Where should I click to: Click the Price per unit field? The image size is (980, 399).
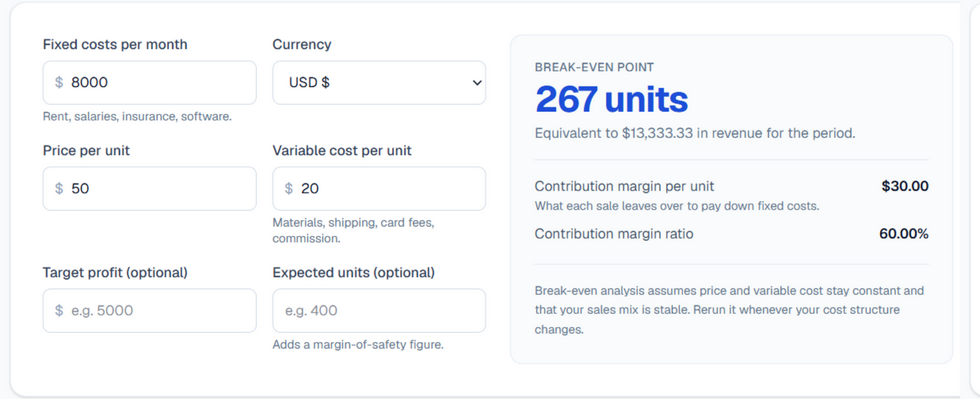tap(149, 188)
